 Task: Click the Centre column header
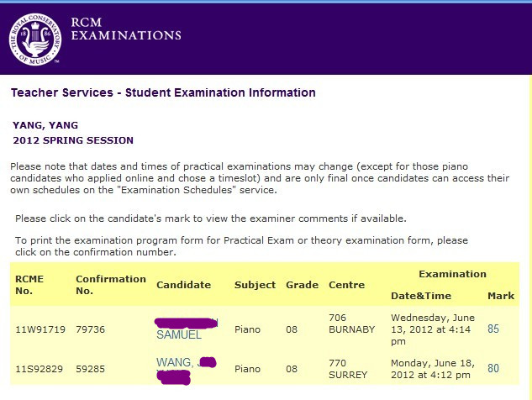(x=347, y=285)
